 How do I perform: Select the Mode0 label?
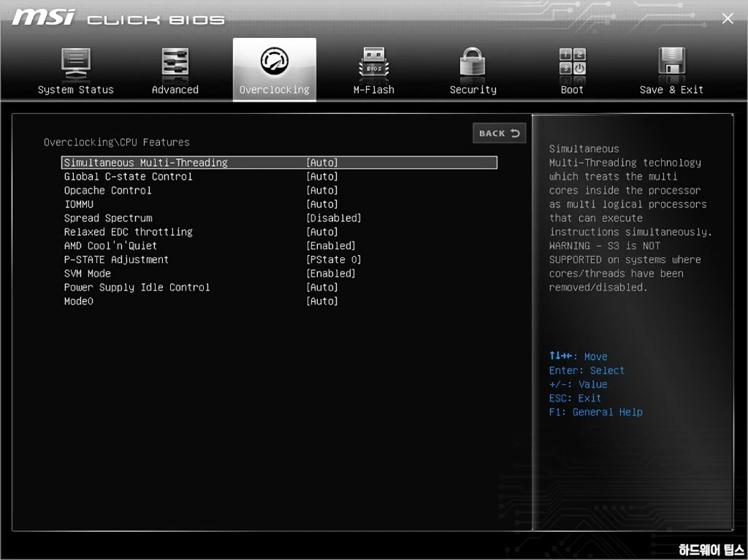[79, 301]
